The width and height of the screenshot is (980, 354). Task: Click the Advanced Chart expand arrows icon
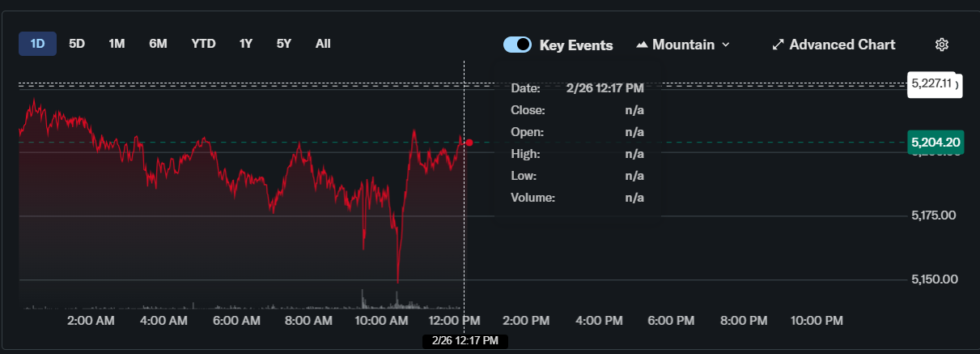[778, 45]
